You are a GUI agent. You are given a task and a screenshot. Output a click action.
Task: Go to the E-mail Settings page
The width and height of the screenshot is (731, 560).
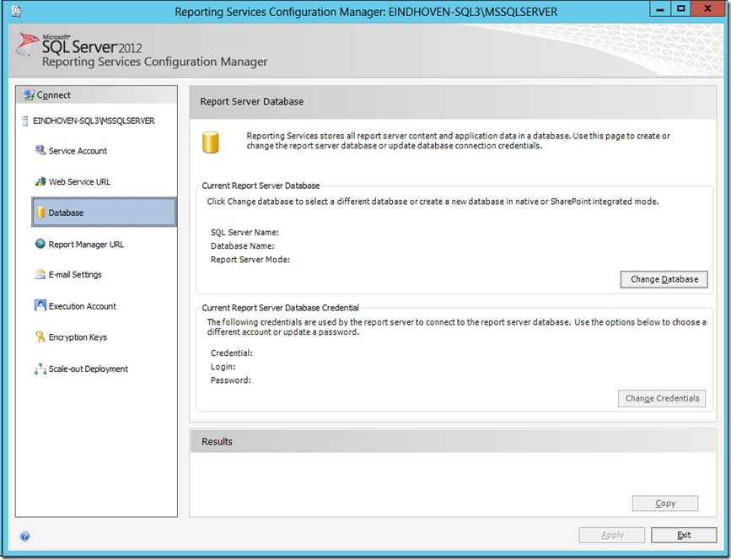(x=75, y=275)
